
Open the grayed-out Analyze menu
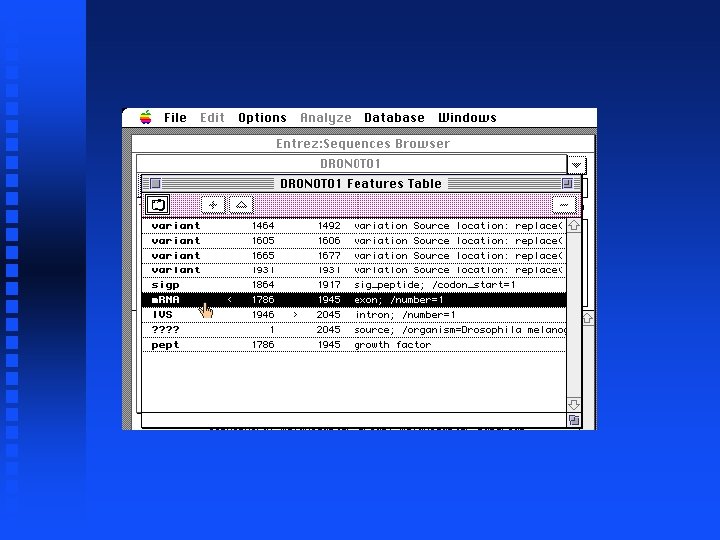click(x=326, y=118)
